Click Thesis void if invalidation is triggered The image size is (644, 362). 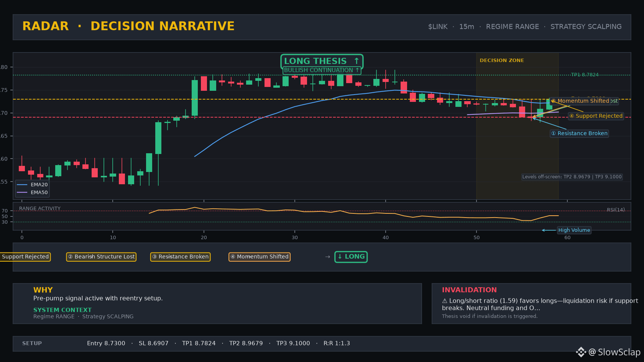490,316
